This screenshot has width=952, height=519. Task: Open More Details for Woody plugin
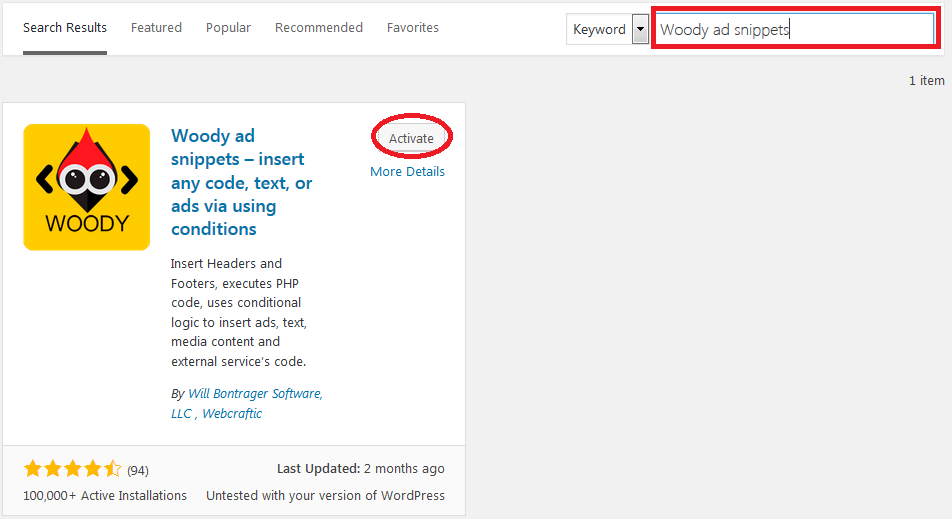(407, 172)
